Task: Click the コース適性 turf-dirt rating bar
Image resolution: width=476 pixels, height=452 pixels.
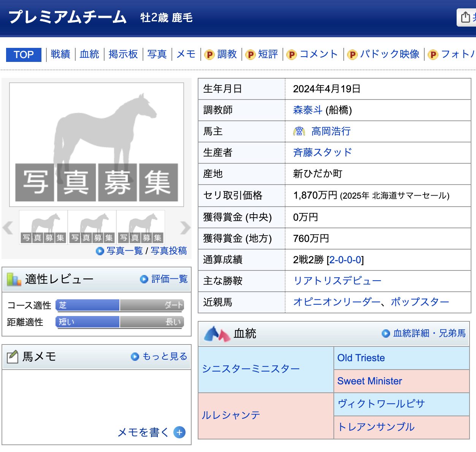Action: [120, 305]
